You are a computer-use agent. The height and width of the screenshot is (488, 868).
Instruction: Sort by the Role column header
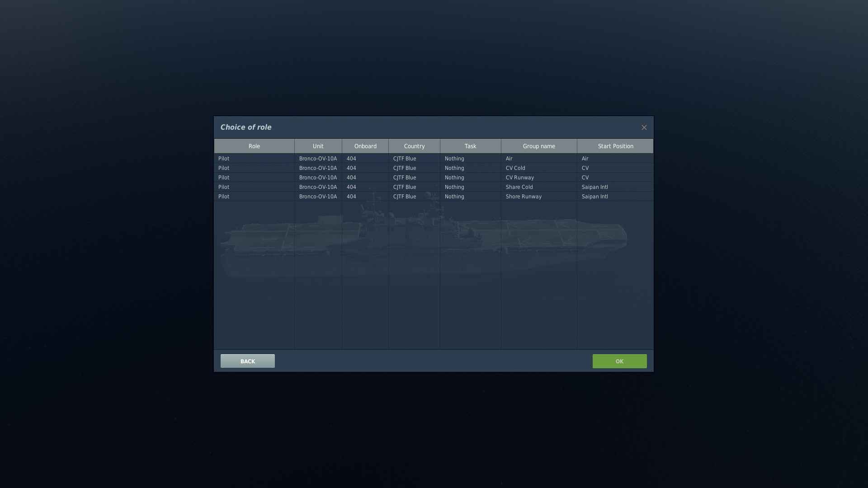click(x=254, y=146)
